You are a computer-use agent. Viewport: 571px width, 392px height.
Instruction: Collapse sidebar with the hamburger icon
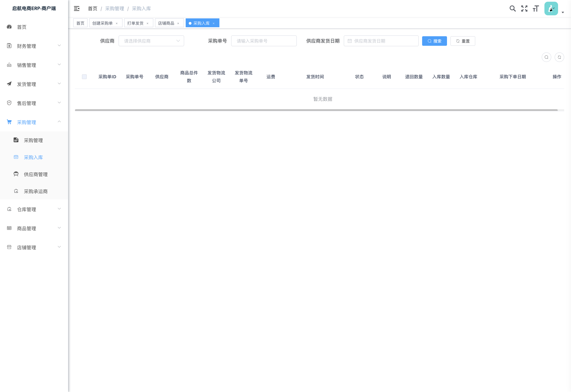[77, 9]
